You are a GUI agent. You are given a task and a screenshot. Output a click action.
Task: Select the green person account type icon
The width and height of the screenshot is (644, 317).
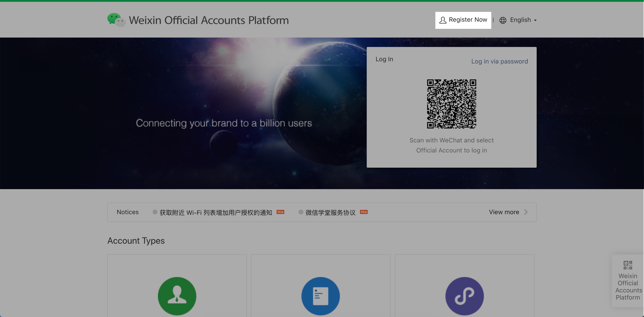coord(177,296)
